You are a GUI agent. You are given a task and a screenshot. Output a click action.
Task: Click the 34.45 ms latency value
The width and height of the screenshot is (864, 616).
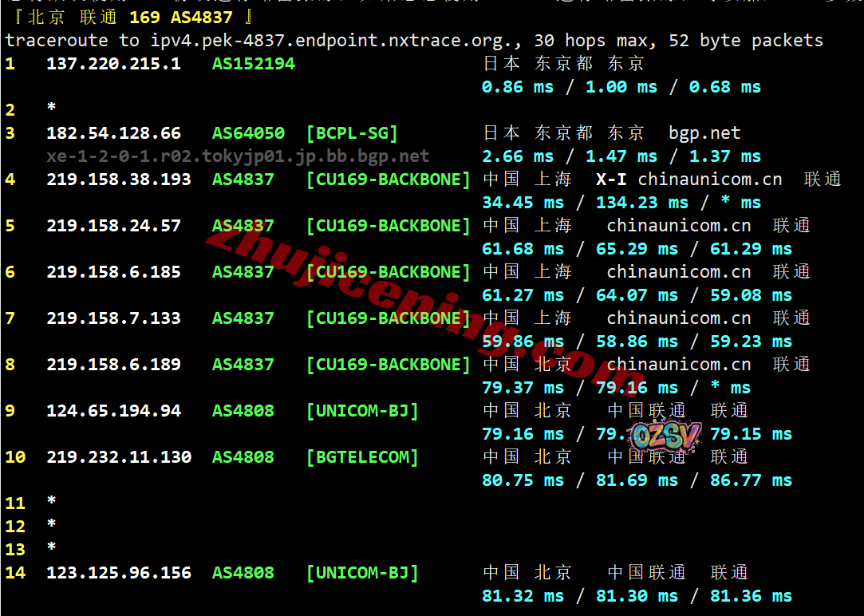tap(523, 203)
